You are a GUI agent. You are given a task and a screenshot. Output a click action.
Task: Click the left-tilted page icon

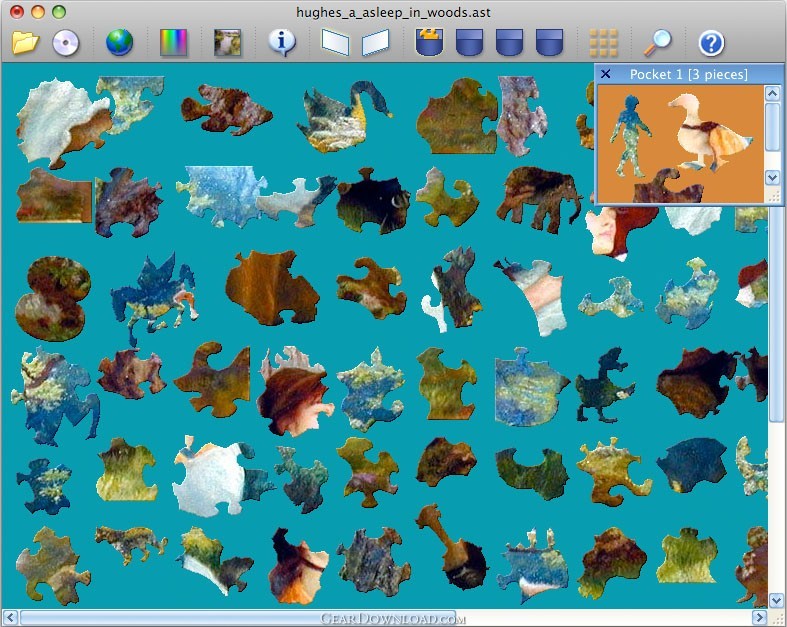pos(335,42)
